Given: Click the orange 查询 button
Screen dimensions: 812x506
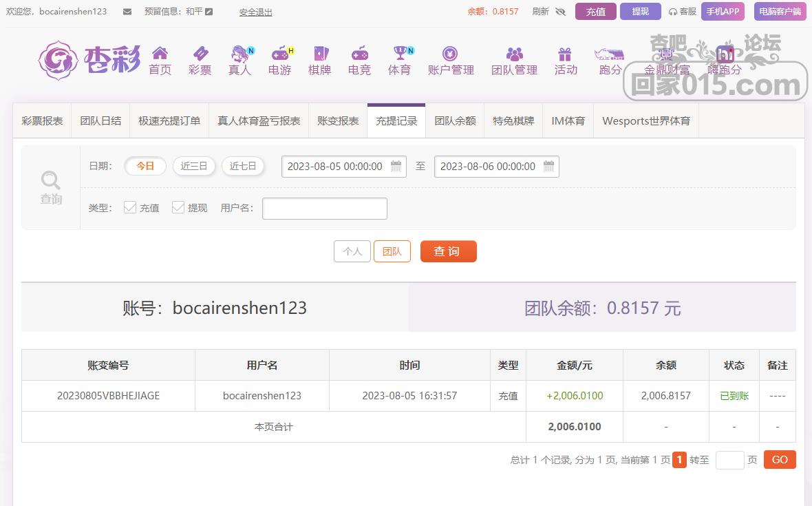Looking at the screenshot, I should (448, 251).
